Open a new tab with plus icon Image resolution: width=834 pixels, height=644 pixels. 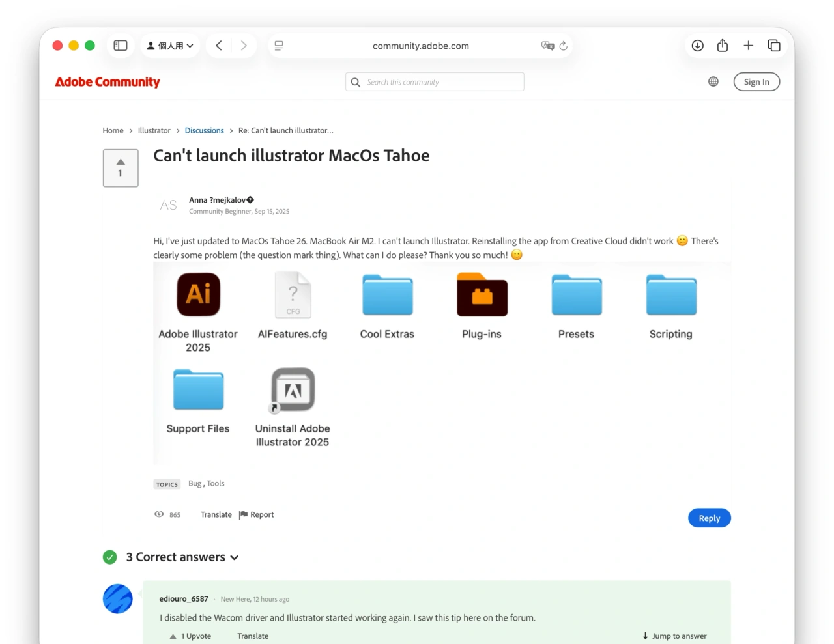pyautogui.click(x=748, y=46)
